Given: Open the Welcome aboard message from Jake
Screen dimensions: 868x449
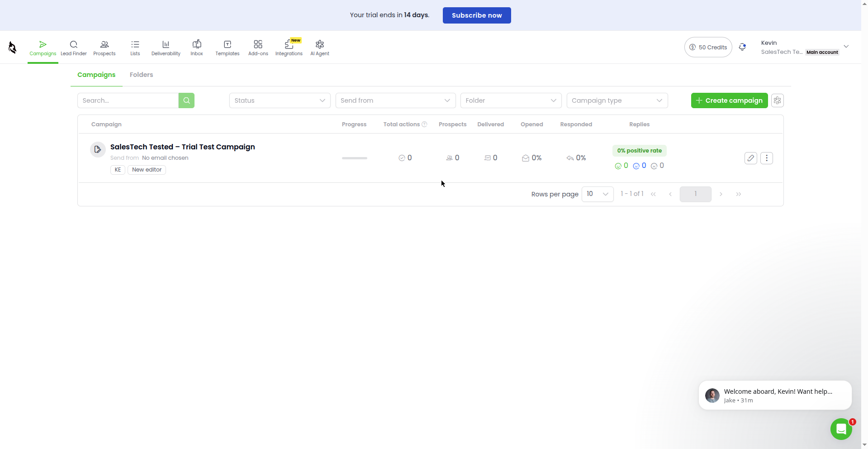Looking at the screenshot, I should point(775,395).
